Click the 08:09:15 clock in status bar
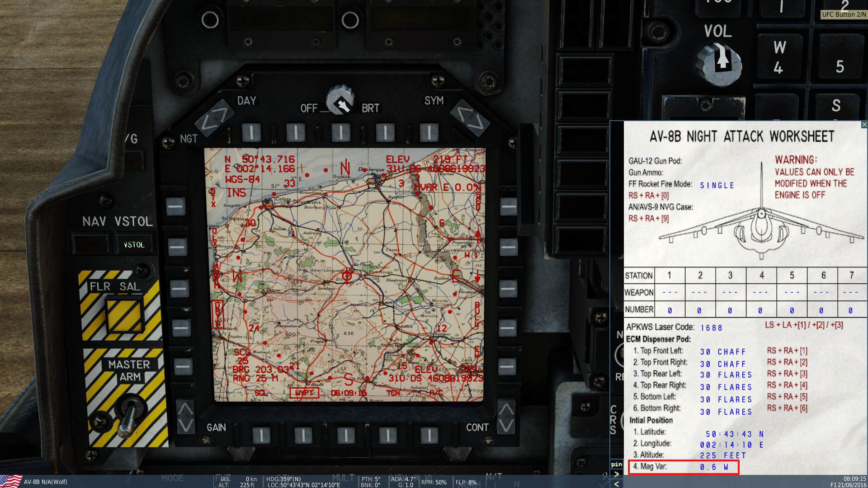 854,479
